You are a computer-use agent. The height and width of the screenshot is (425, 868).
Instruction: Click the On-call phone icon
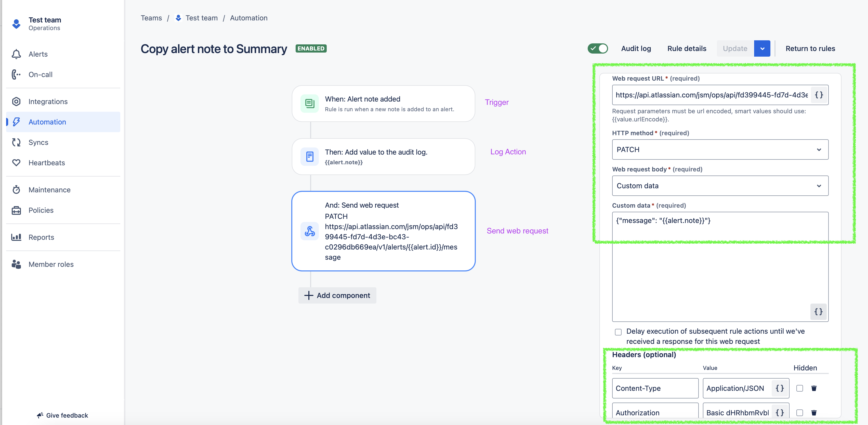[16, 74]
